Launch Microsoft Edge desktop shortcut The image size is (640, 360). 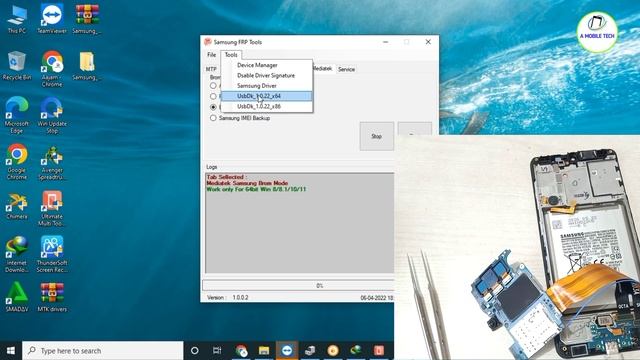coord(17,116)
